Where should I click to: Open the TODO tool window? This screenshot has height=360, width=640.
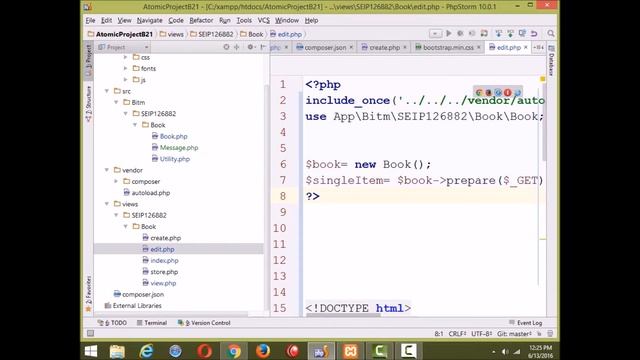click(113, 323)
